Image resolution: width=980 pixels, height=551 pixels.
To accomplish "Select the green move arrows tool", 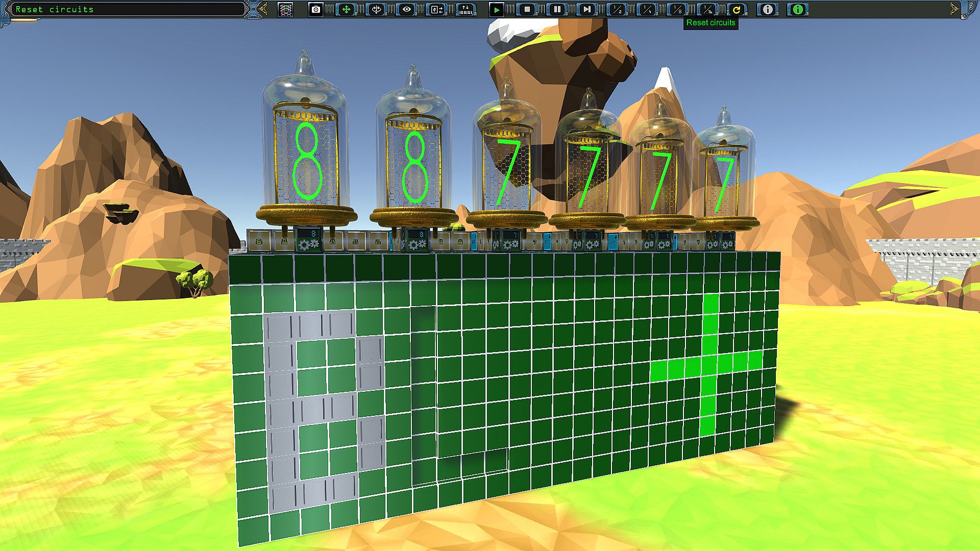I will click(346, 9).
